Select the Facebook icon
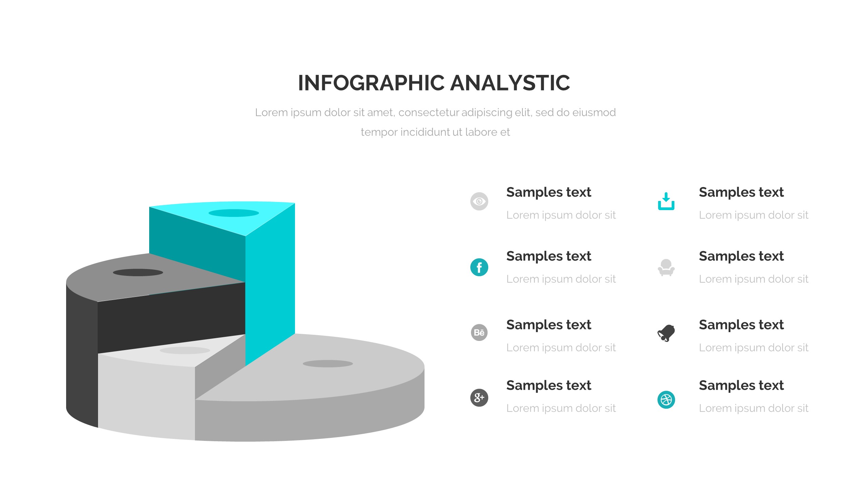The height and width of the screenshot is (488, 868). click(x=479, y=267)
